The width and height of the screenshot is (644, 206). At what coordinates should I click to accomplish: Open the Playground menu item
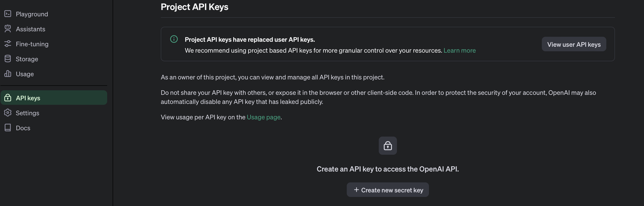coord(32,14)
